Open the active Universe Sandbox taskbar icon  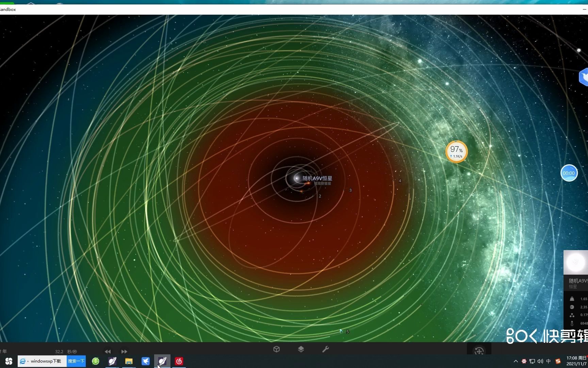pyautogui.click(x=162, y=361)
